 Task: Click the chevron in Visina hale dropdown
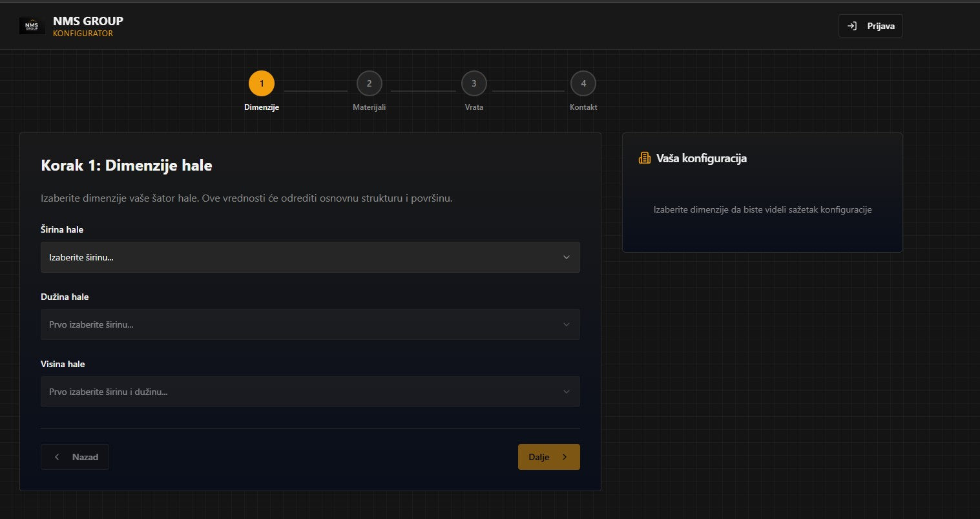click(x=566, y=392)
